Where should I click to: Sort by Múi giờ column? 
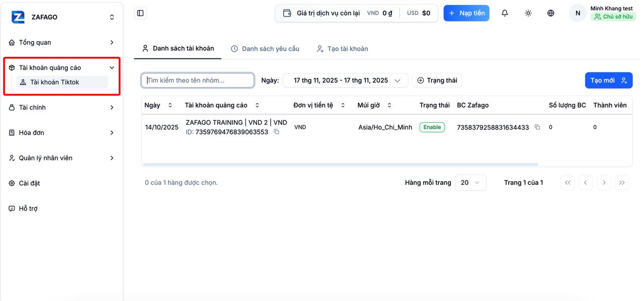click(x=374, y=105)
